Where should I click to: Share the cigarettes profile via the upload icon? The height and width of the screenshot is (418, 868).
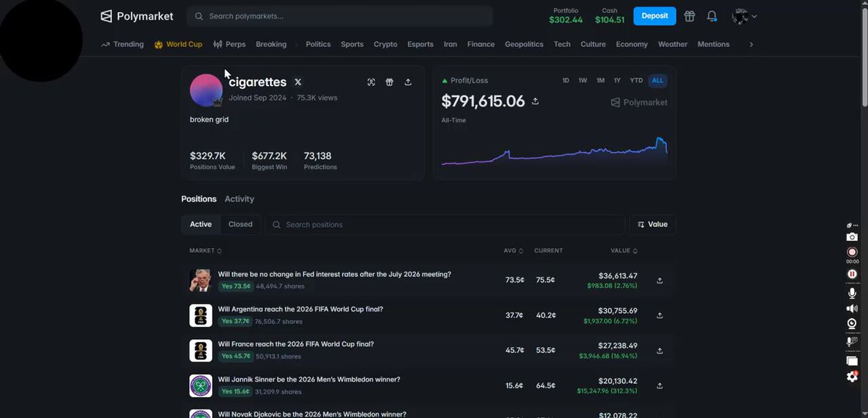coord(408,82)
